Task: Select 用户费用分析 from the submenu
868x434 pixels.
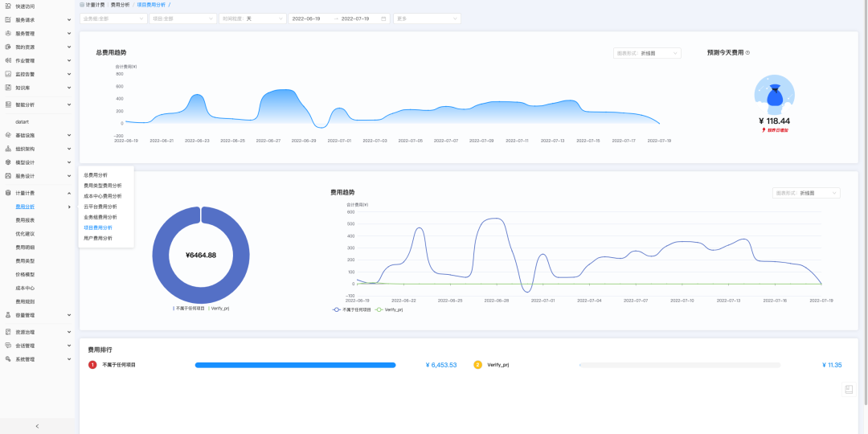Action: click(98, 238)
